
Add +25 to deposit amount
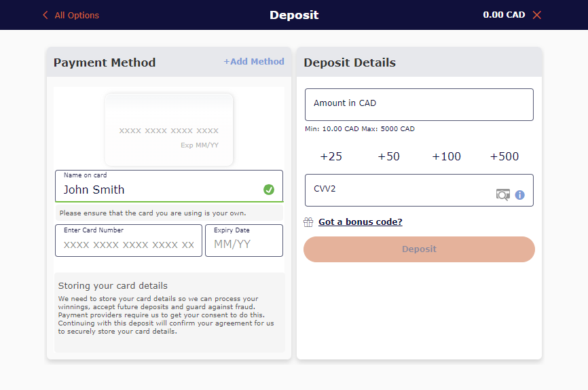(331, 156)
